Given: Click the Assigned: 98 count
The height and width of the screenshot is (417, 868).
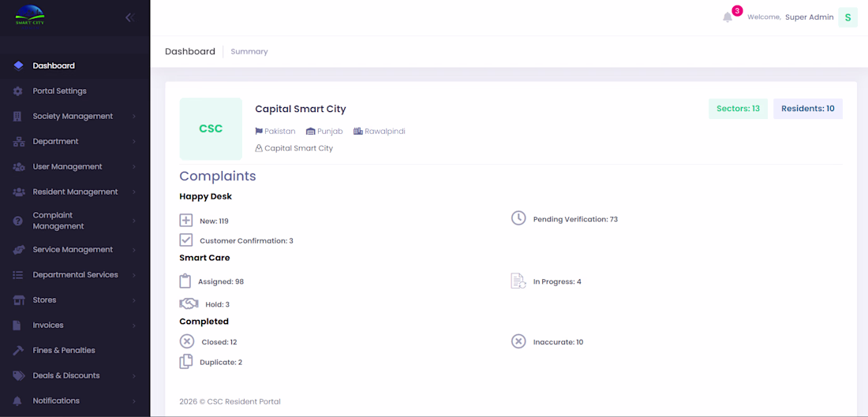Looking at the screenshot, I should tap(221, 281).
